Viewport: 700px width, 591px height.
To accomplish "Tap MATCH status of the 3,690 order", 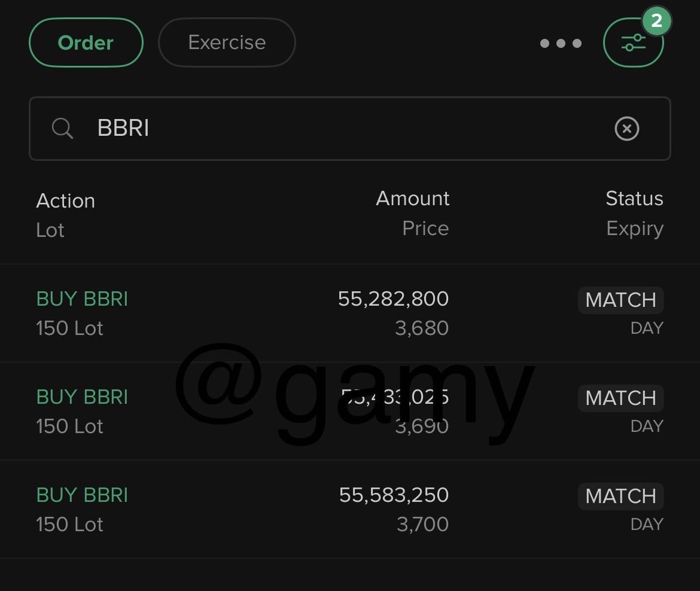I will [x=620, y=398].
